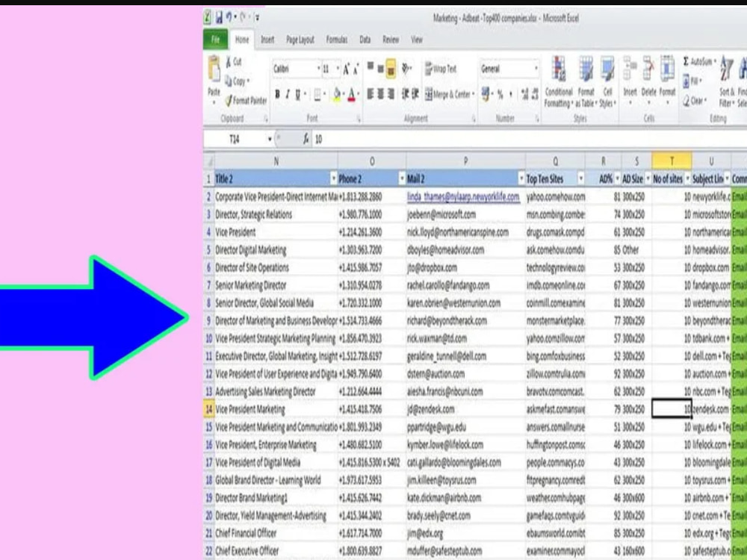Open the Phone 2 filter dropdown
Viewport: 747px width, 560px height.
[402, 179]
